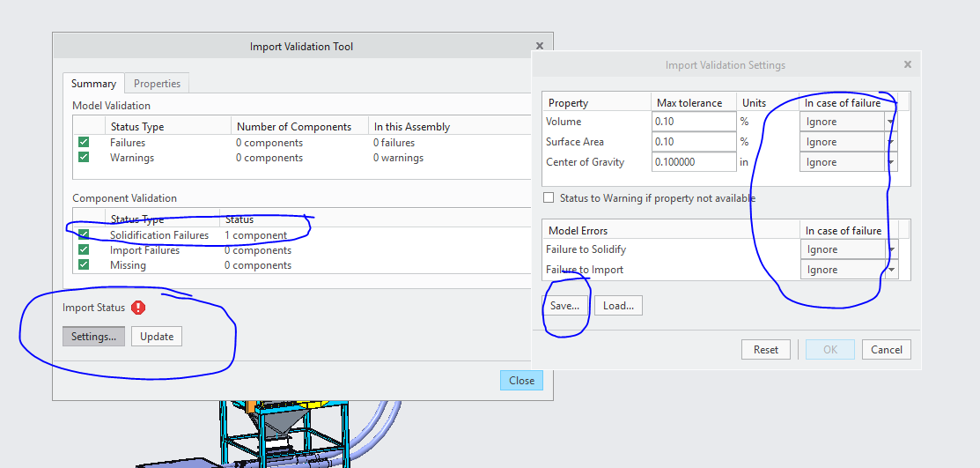The width and height of the screenshot is (980, 468).
Task: Click the Load... button
Action: point(618,306)
